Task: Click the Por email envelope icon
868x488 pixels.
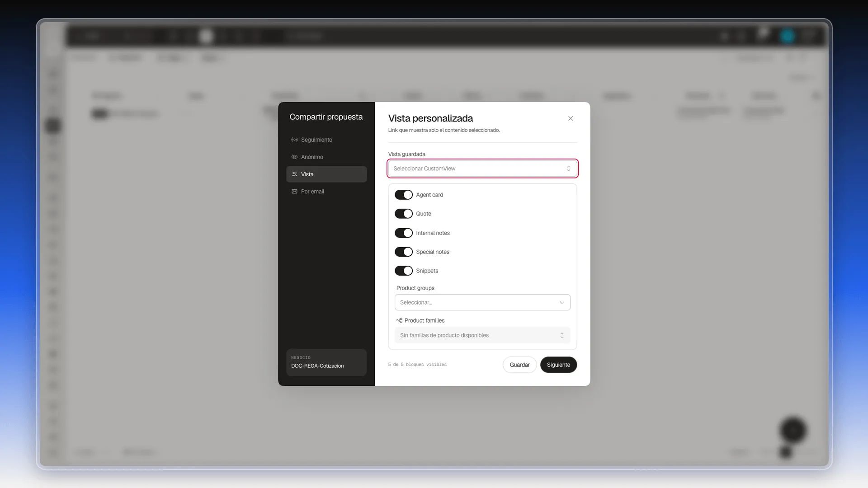Action: coord(294,192)
